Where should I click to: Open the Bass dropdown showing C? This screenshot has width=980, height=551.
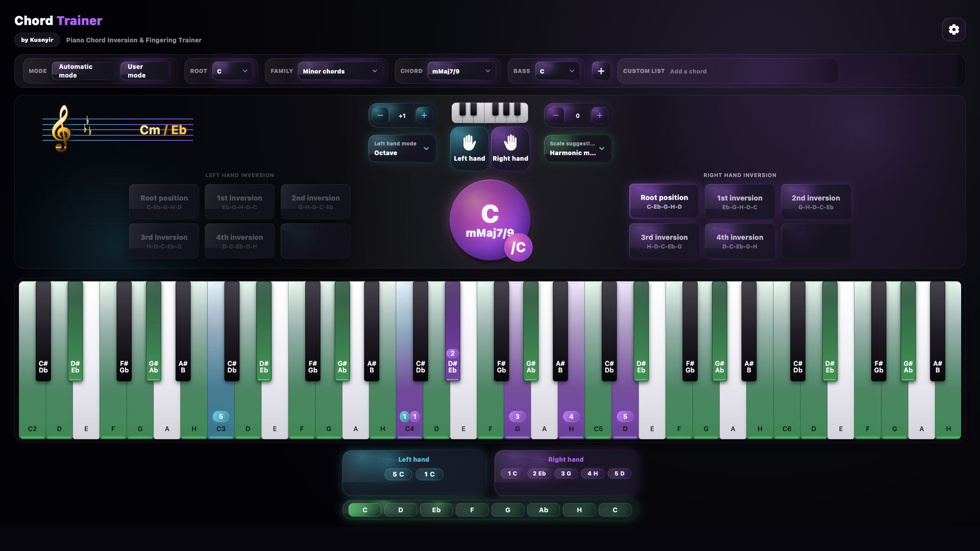click(x=557, y=71)
